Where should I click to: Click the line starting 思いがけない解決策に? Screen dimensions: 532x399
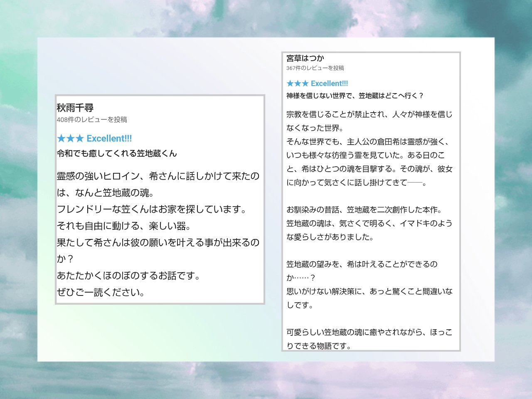pos(369,292)
